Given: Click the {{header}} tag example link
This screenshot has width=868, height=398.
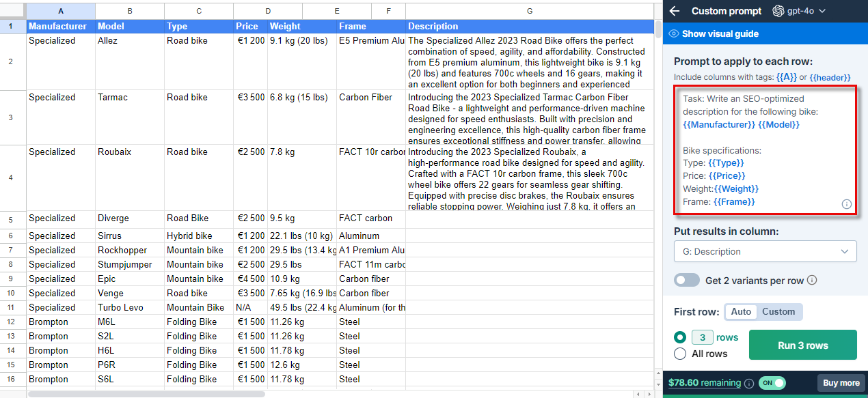Looking at the screenshot, I should [830, 77].
